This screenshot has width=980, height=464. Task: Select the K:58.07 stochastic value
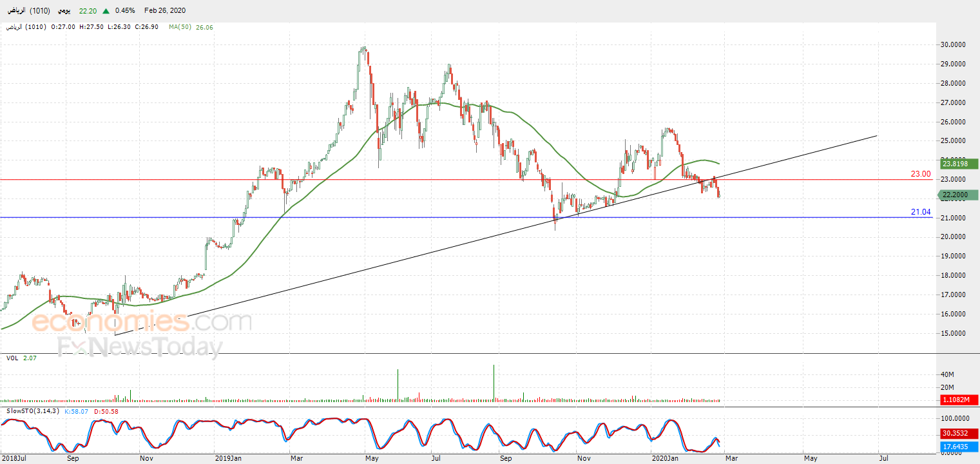77,411
